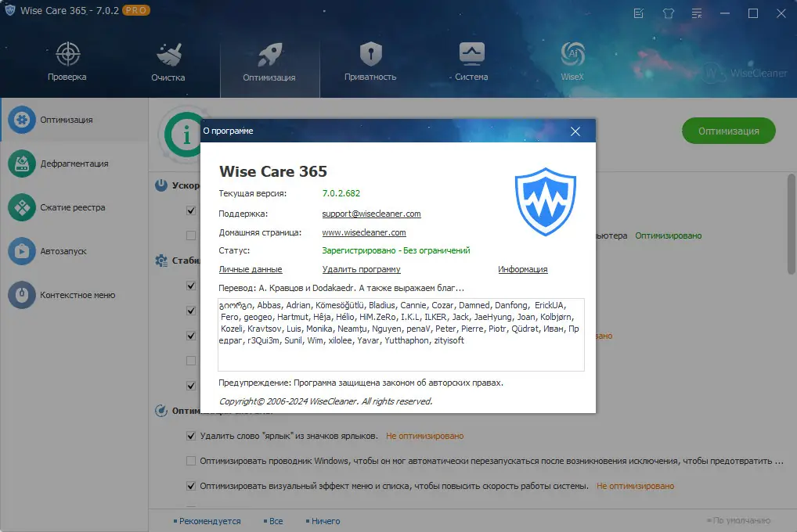797x532 pixels.
Task: Click the Система monitor icon
Action: 471,54
